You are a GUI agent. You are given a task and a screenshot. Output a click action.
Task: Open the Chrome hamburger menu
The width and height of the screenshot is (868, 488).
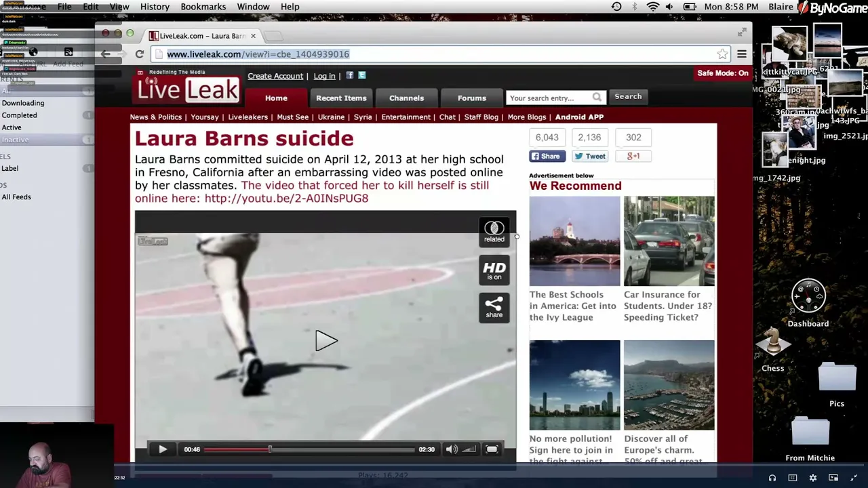pyautogui.click(x=742, y=54)
